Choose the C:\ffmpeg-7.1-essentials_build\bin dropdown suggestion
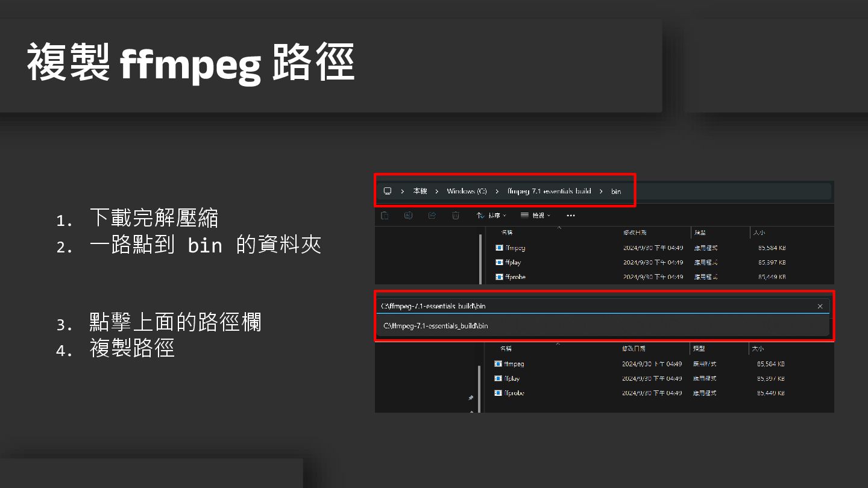This screenshot has width=868, height=488. 603,325
